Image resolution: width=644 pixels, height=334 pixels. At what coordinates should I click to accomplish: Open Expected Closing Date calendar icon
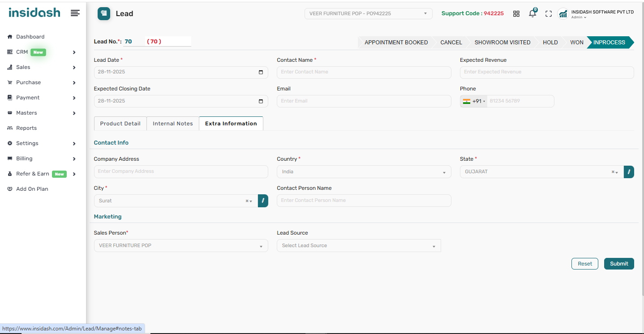point(261,101)
